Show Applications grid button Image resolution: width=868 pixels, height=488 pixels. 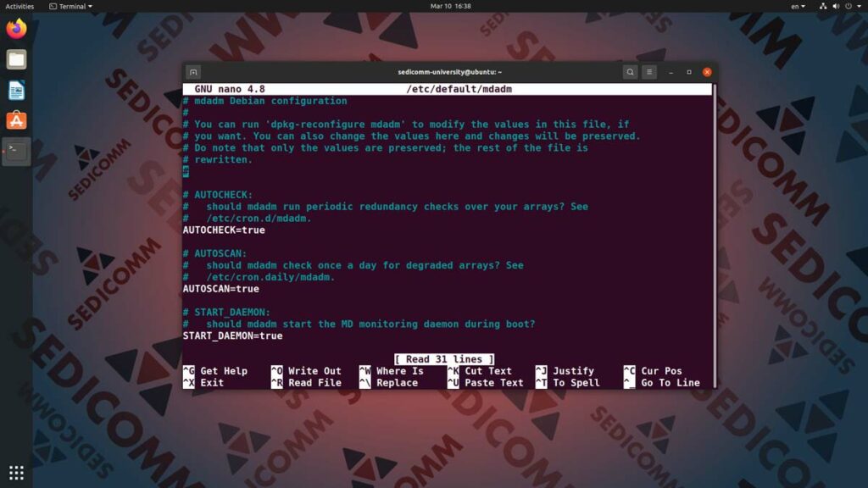point(16,473)
